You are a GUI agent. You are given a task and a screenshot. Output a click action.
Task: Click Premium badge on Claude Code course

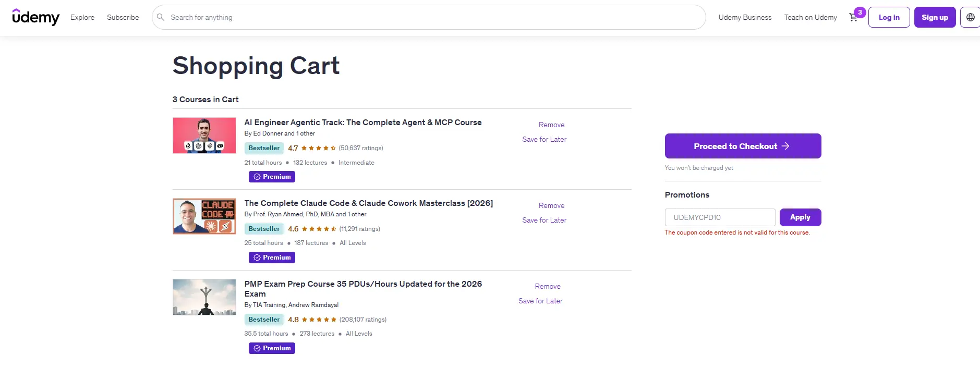[x=272, y=258]
